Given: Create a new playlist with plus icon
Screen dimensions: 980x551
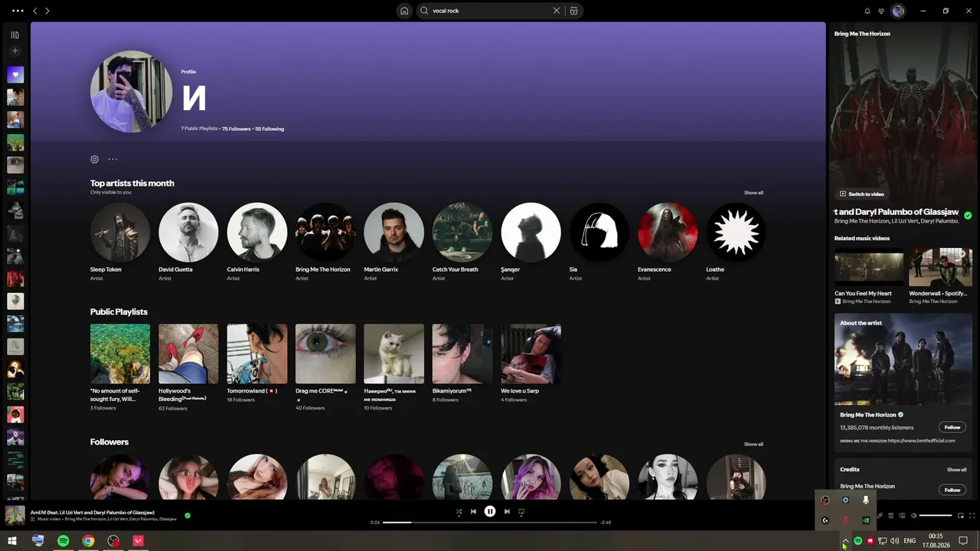Looking at the screenshot, I should coord(15,51).
